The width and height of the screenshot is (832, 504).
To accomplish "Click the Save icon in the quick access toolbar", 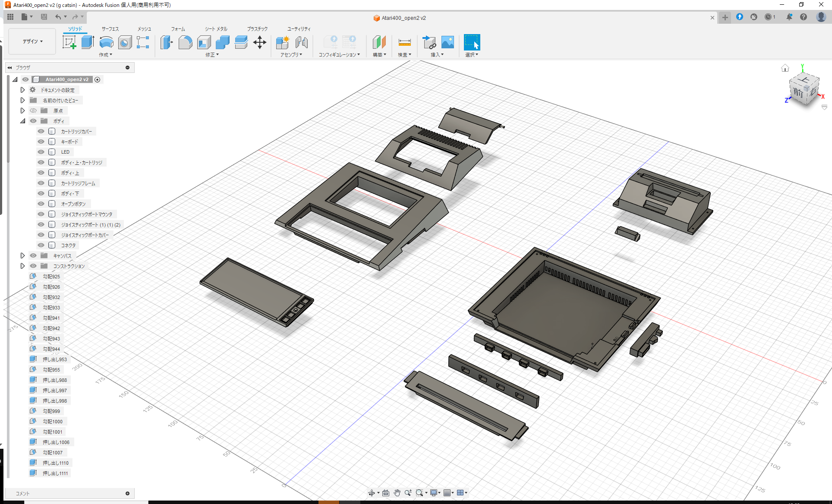I will click(x=44, y=17).
